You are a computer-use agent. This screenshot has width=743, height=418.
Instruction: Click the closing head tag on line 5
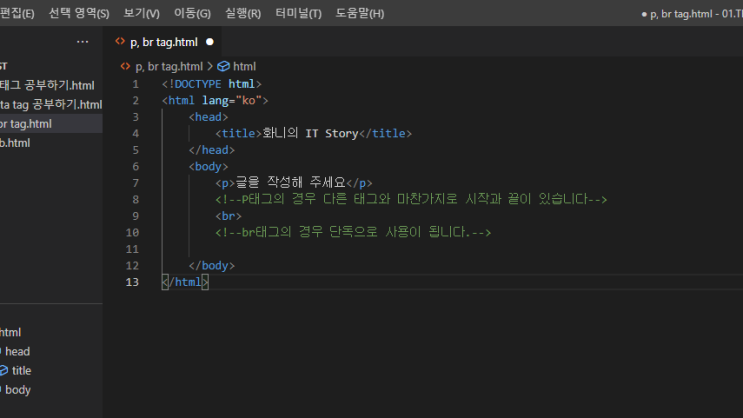pos(211,150)
